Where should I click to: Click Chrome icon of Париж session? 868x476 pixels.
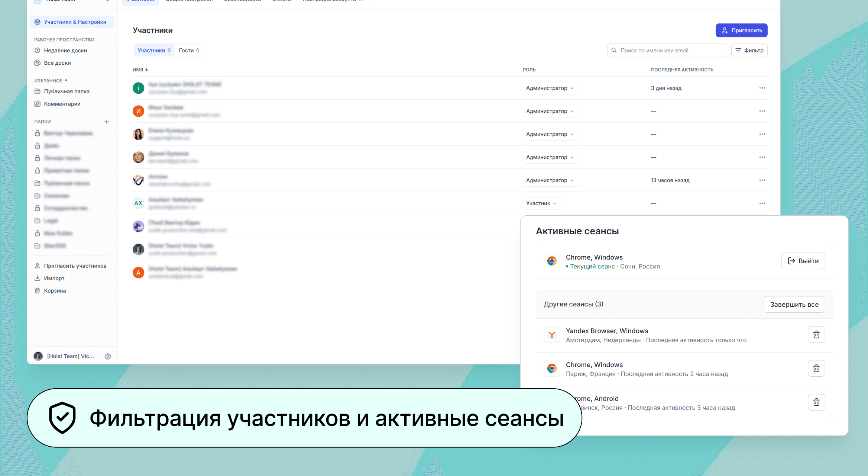552,369
